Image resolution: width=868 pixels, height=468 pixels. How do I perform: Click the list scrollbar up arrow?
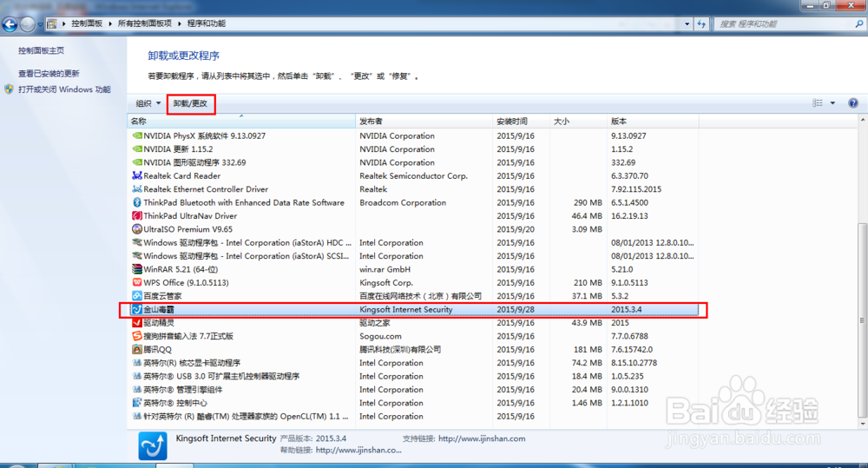862,120
